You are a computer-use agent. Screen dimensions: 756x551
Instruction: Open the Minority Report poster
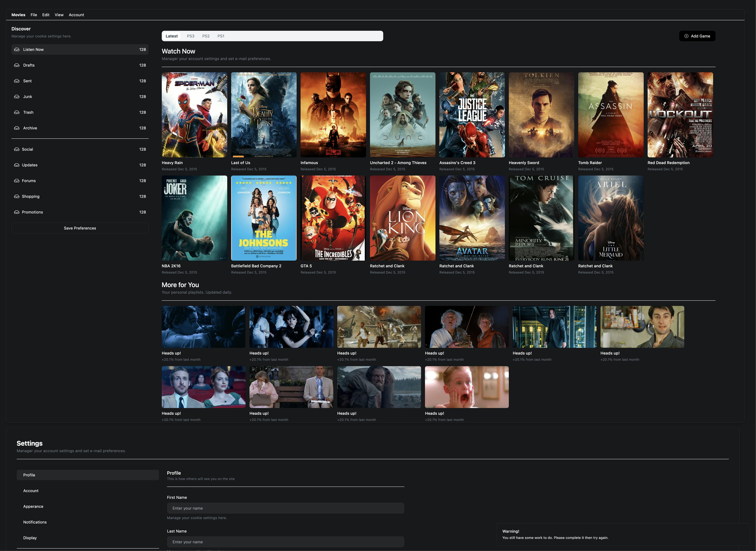pos(541,218)
